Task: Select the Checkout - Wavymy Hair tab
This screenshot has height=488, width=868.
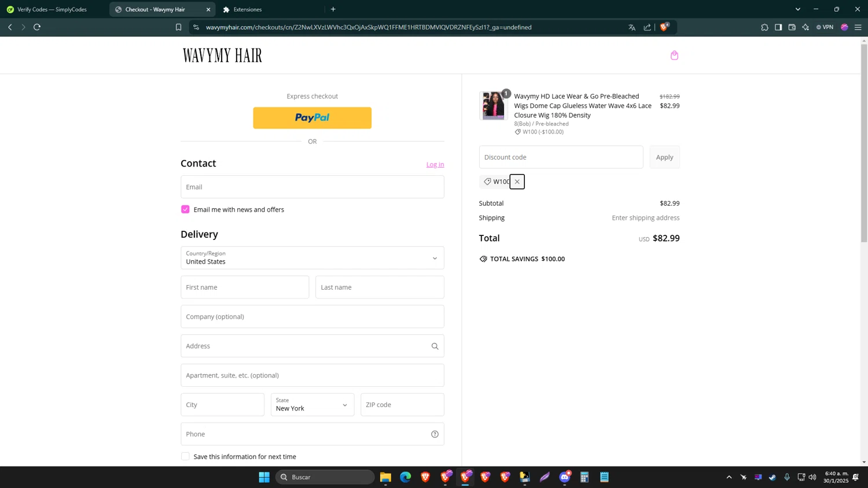Action: pyautogui.click(x=155, y=9)
